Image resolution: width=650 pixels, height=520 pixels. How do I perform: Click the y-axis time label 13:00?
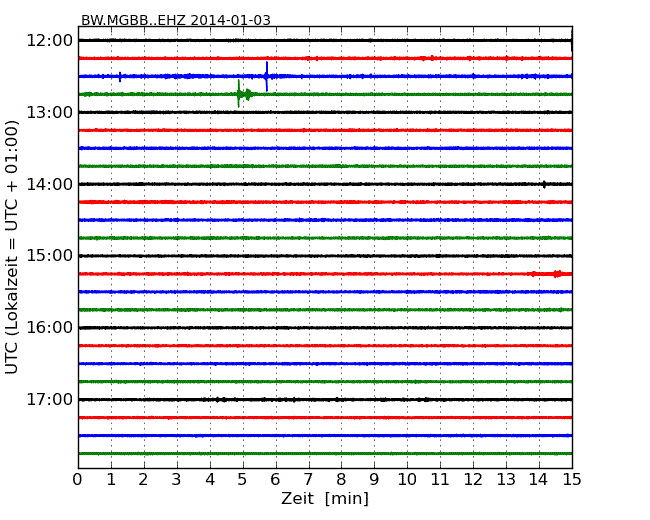coord(50,112)
